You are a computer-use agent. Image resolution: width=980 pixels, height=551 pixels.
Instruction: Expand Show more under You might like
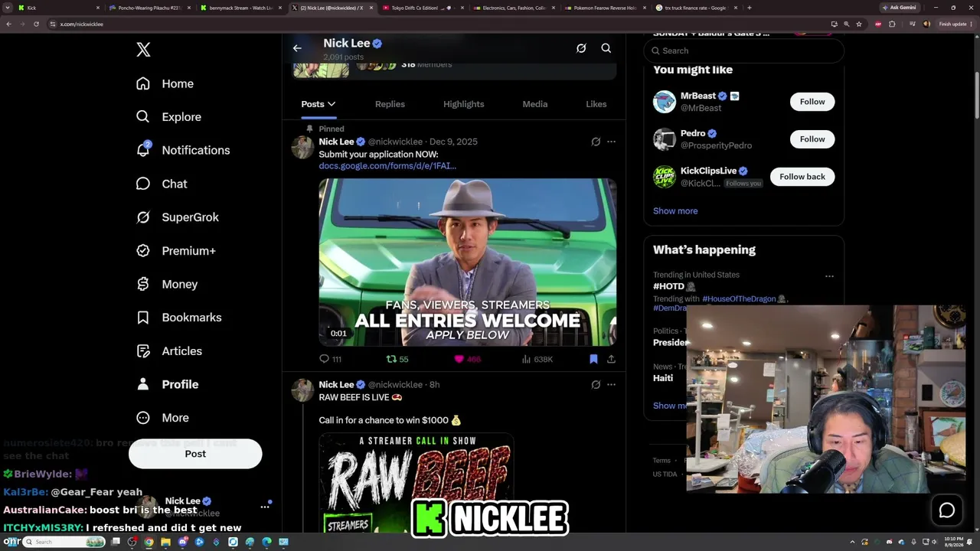(x=675, y=211)
